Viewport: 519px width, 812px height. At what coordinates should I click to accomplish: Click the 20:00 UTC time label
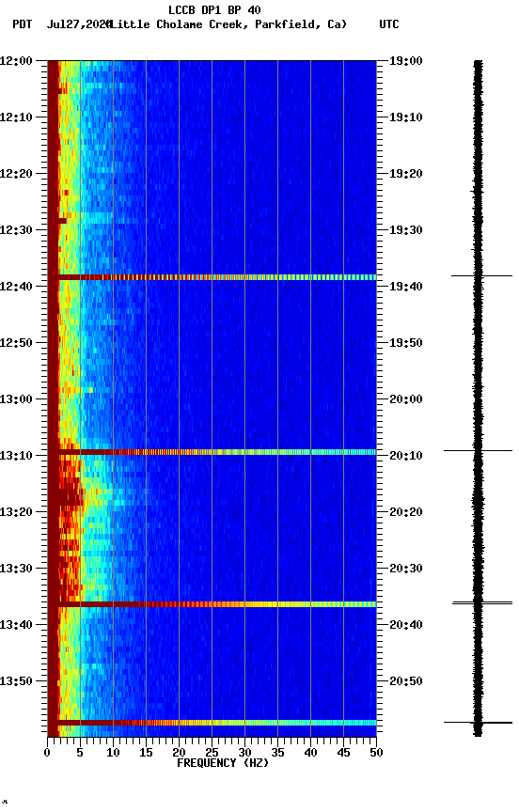(406, 399)
